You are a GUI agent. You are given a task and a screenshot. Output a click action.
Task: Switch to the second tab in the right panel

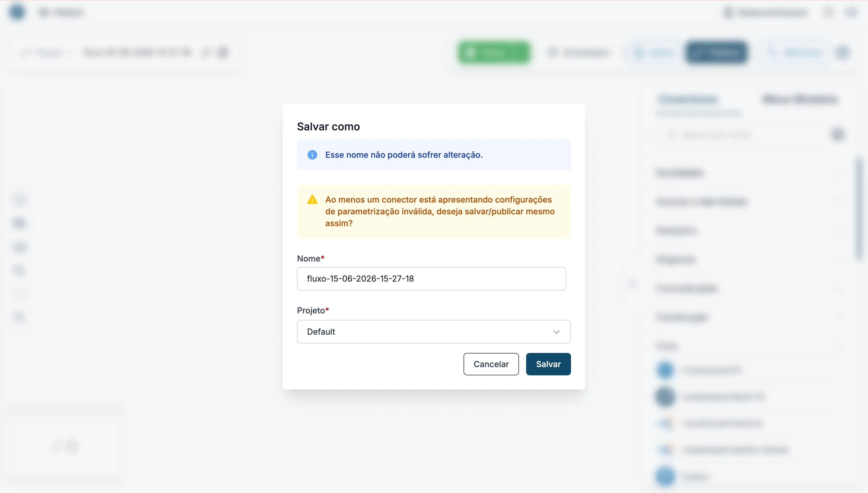(x=800, y=99)
